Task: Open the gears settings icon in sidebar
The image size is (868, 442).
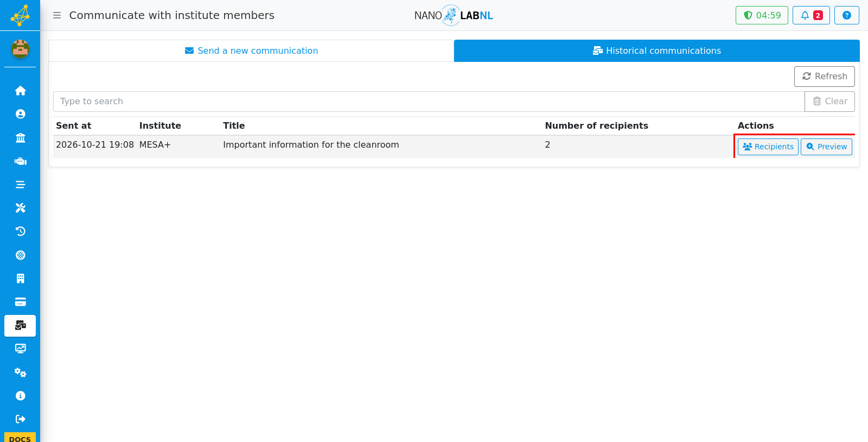Action: click(20, 372)
